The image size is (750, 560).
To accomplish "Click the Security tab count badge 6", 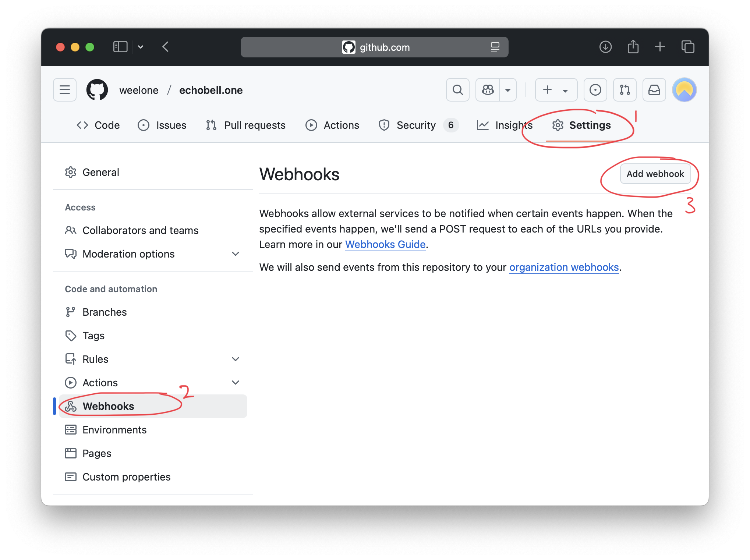I will click(451, 125).
